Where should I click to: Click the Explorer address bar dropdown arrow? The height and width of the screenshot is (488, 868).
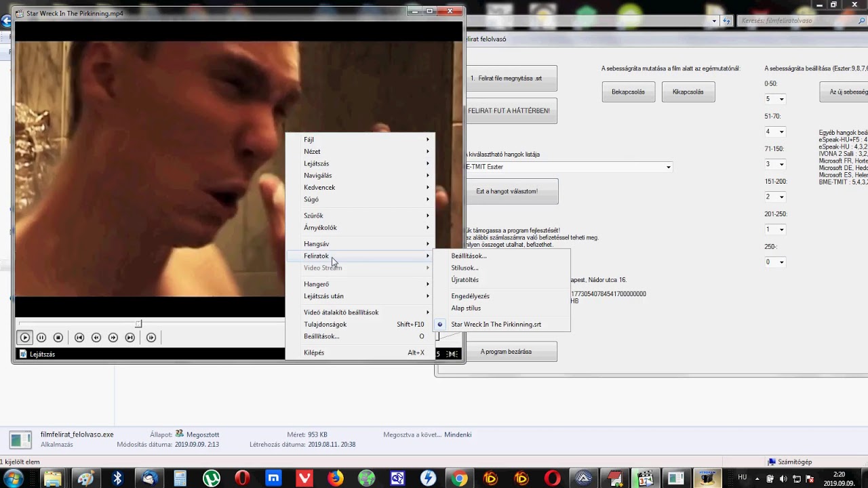[714, 21]
